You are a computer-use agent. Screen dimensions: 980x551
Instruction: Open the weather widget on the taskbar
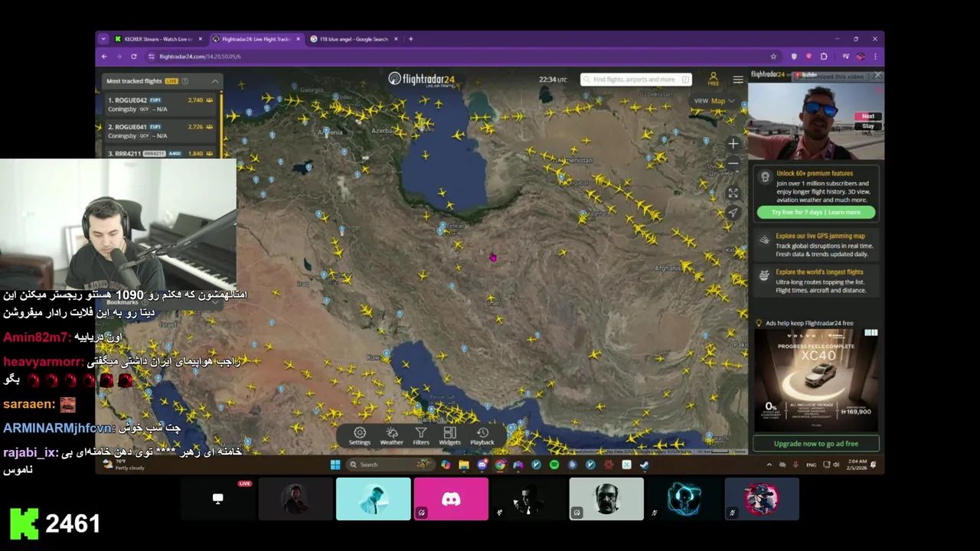[x=124, y=465]
